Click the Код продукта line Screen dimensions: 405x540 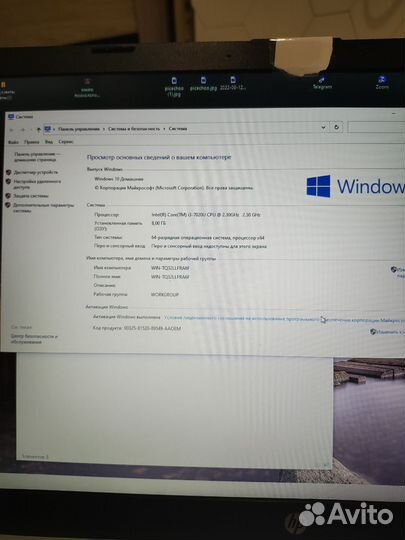(137, 328)
